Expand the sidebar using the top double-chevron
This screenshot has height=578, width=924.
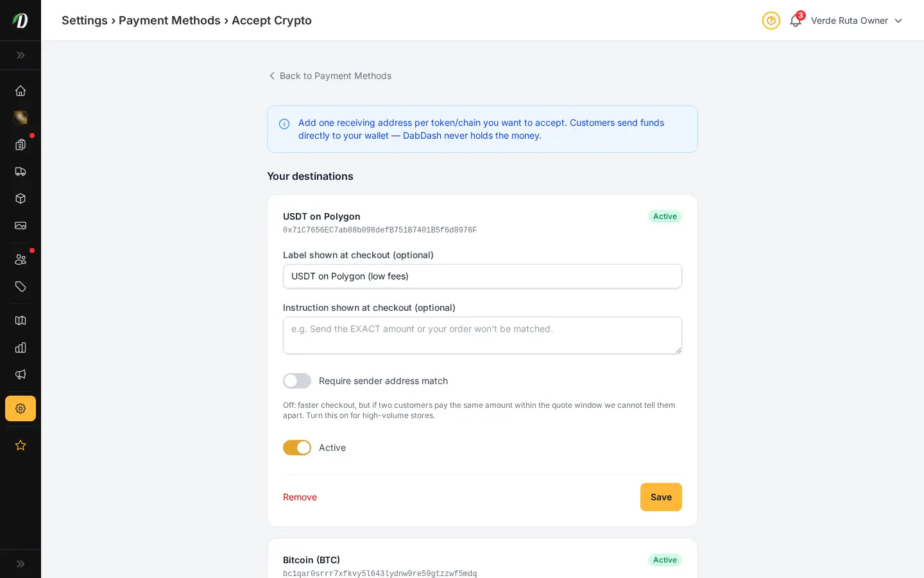[x=21, y=55]
